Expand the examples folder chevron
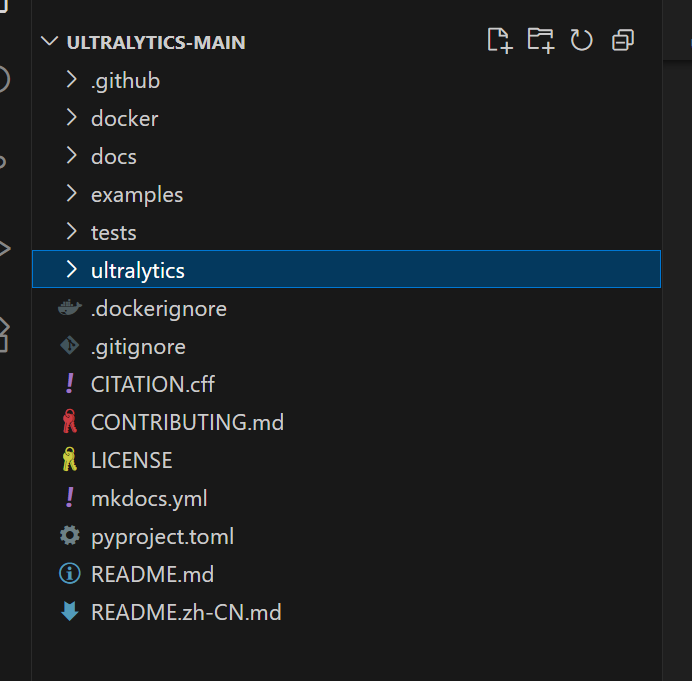Image resolution: width=692 pixels, height=681 pixels. pos(71,194)
